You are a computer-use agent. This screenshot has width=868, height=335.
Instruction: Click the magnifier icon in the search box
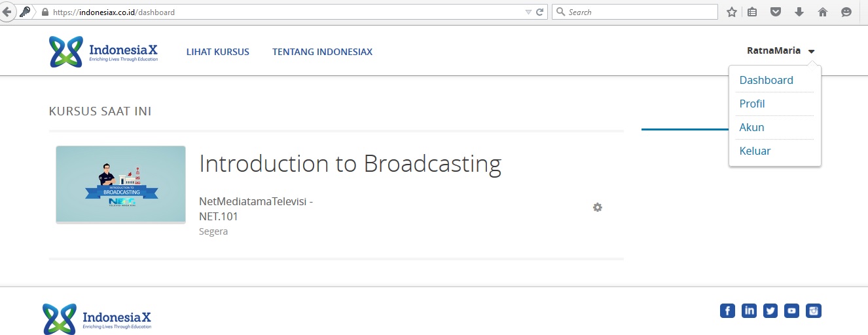(x=560, y=12)
